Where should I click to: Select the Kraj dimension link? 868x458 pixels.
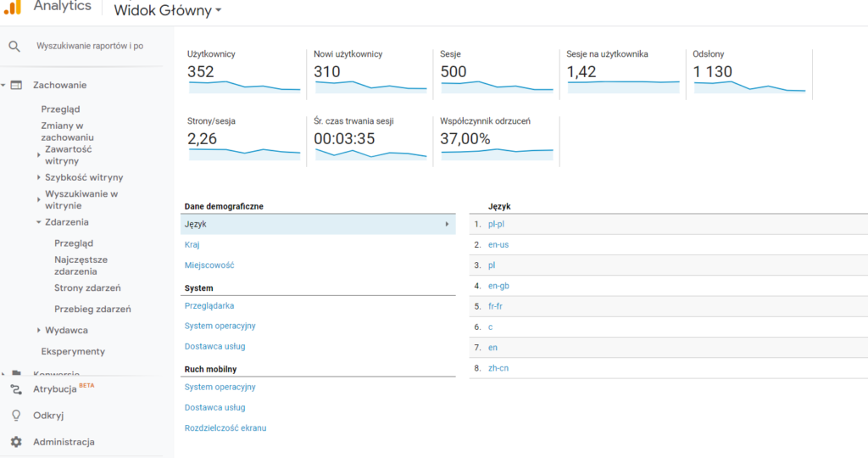tap(192, 245)
